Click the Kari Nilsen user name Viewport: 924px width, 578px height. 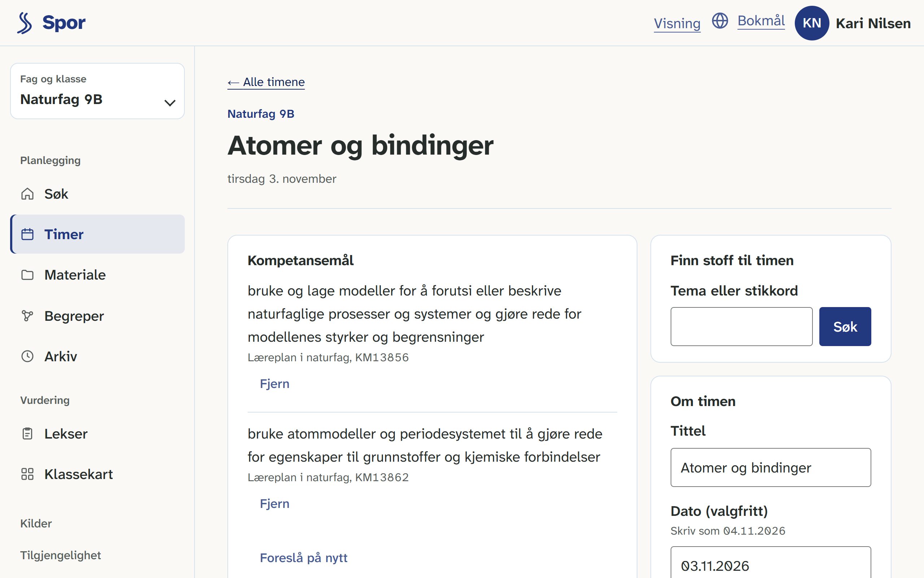pos(873,23)
